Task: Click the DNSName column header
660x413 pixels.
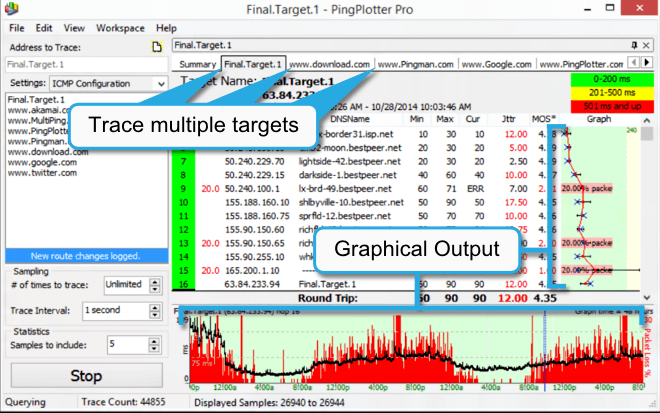Action: pos(350,119)
